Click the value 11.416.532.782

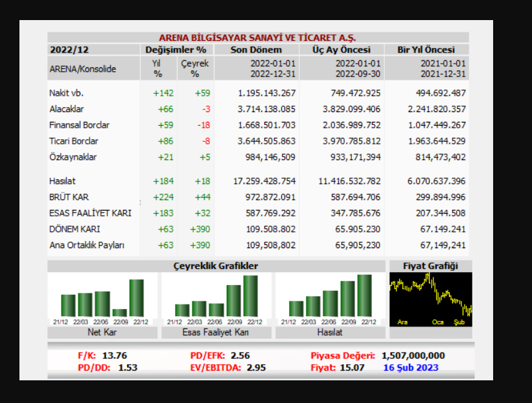pyautogui.click(x=349, y=181)
